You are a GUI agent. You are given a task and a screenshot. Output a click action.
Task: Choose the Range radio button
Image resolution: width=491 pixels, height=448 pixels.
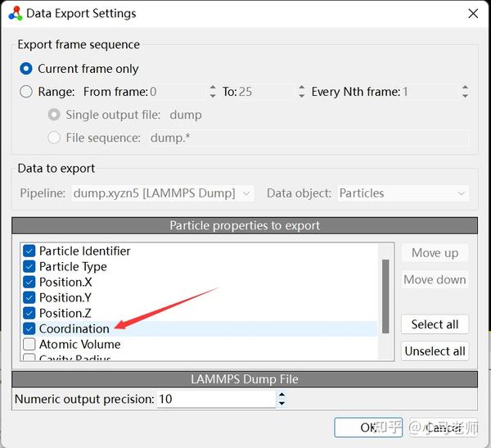26,92
